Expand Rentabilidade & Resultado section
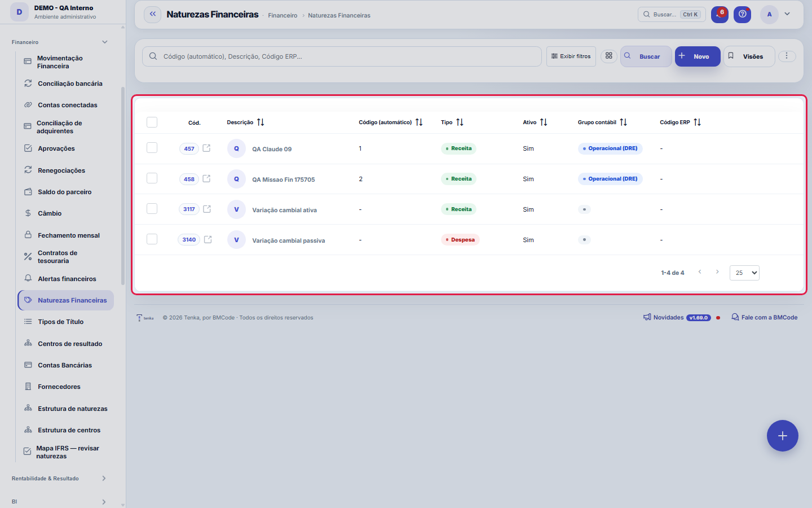 104,478
